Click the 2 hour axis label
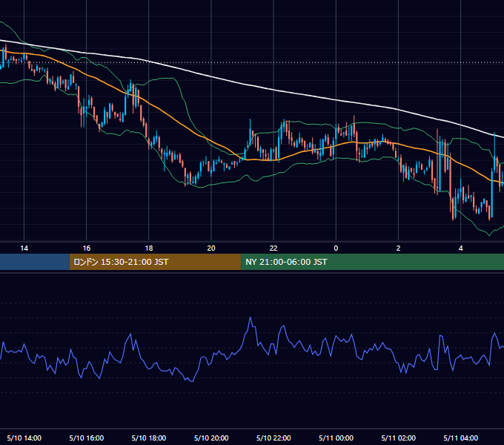This screenshot has width=504, height=445. point(398,248)
